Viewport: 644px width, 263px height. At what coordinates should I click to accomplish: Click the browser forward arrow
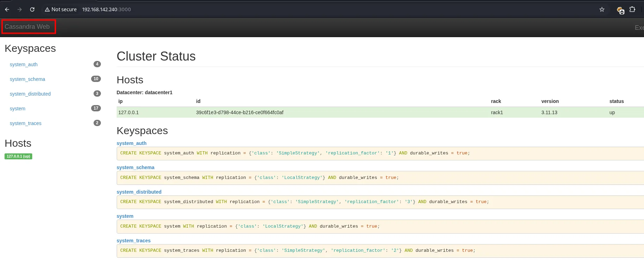pyautogui.click(x=20, y=9)
